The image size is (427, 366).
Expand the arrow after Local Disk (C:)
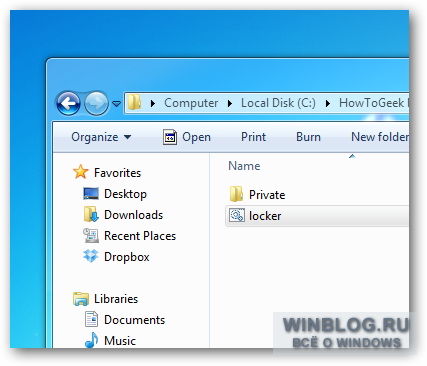tap(328, 104)
